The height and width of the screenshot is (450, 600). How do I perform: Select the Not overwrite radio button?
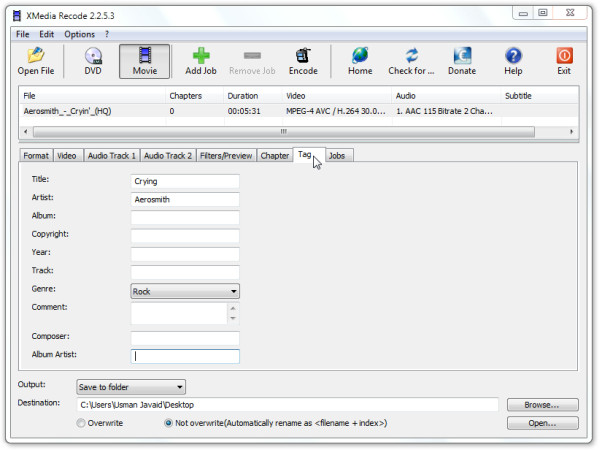[x=168, y=423]
